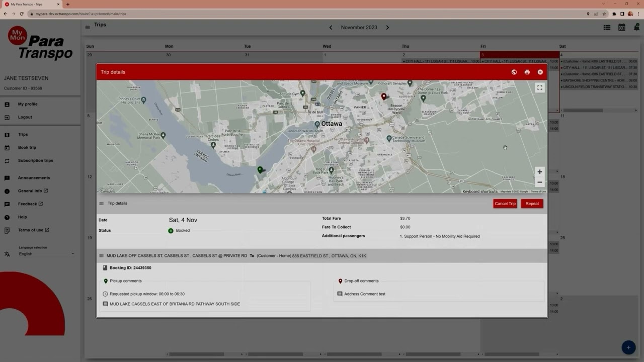Open Book trip in sidebar
This screenshot has height=362, width=644.
point(27,147)
